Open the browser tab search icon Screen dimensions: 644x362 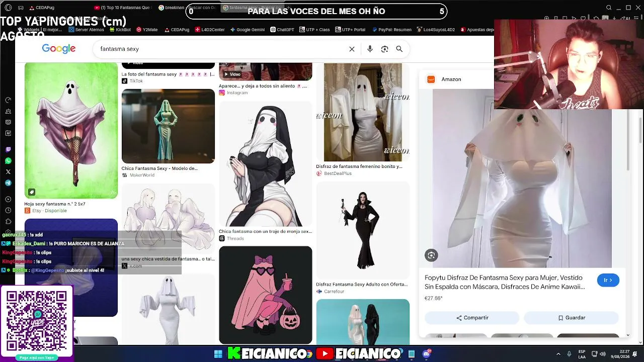click(x=609, y=8)
